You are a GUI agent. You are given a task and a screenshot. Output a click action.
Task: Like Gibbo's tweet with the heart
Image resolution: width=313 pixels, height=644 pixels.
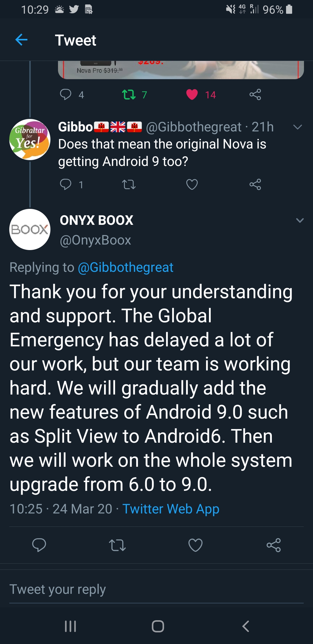192,184
